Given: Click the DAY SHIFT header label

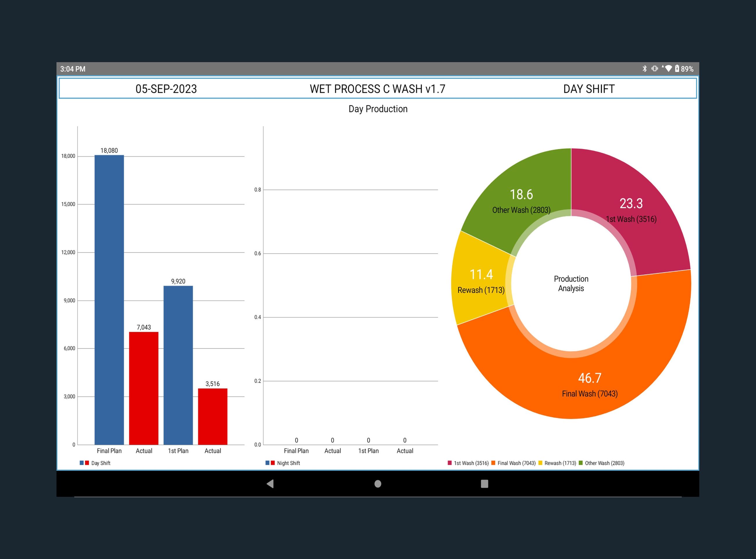Looking at the screenshot, I should click(589, 89).
